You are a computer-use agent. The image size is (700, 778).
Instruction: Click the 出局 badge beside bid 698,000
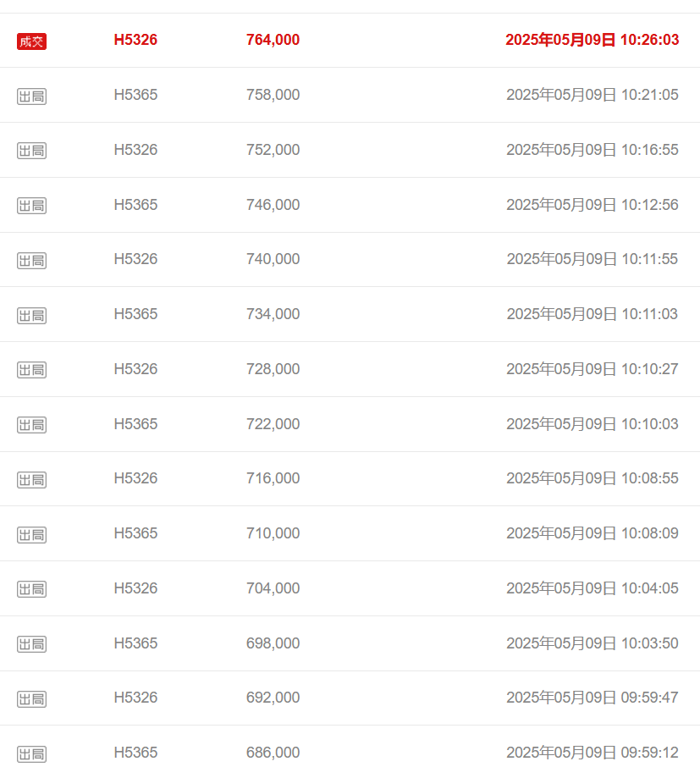[32, 644]
